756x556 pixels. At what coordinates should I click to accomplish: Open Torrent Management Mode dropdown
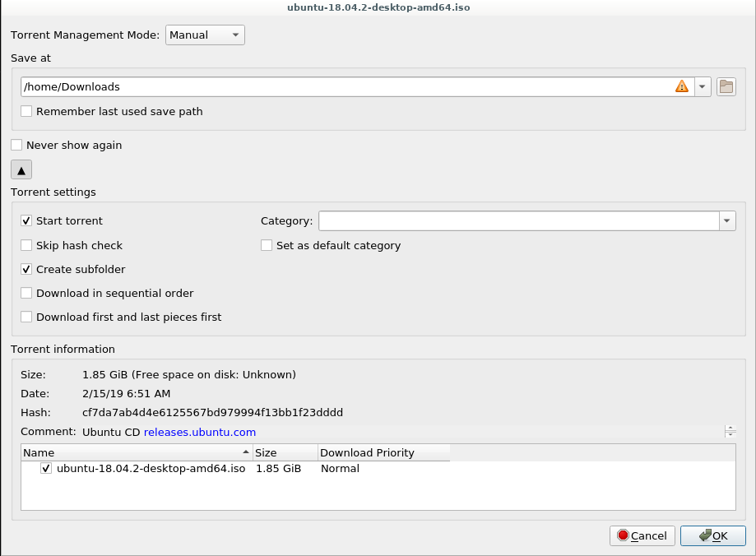pos(205,35)
